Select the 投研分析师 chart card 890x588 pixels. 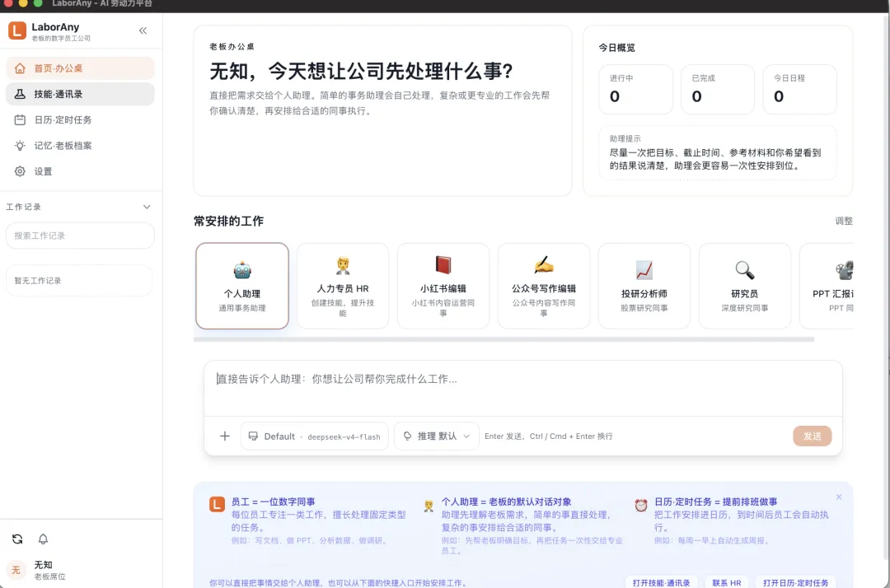(644, 286)
